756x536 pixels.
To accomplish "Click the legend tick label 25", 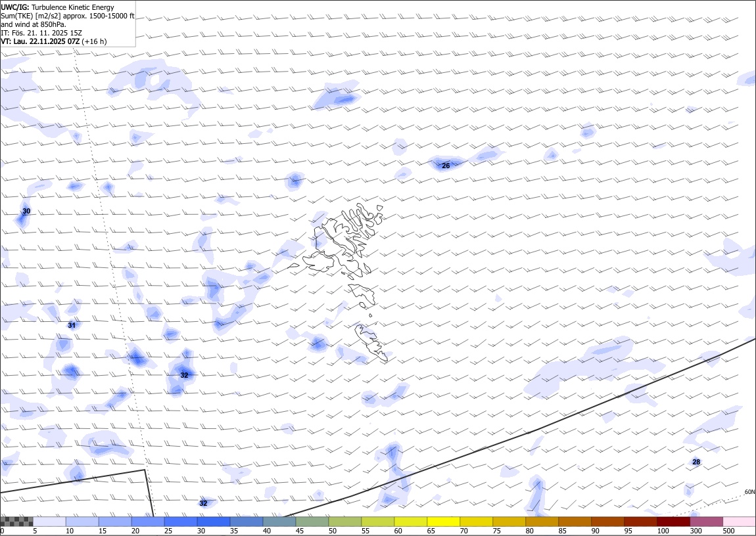I will click(x=168, y=531).
